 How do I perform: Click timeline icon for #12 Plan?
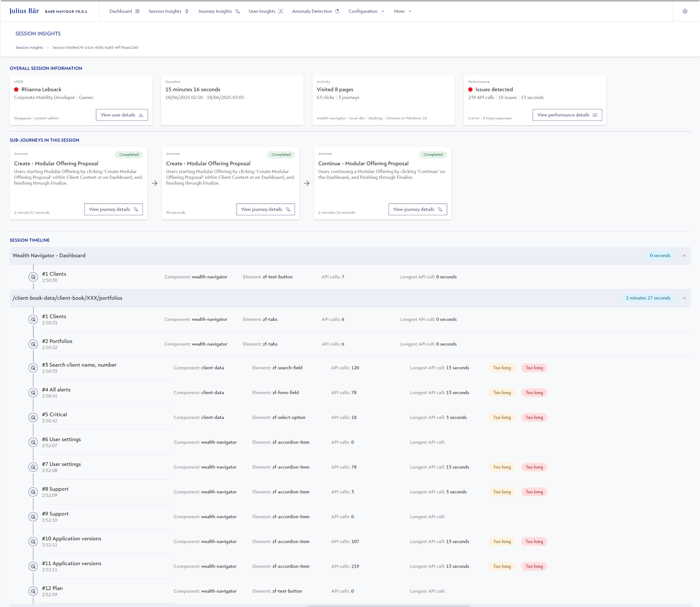point(33,591)
